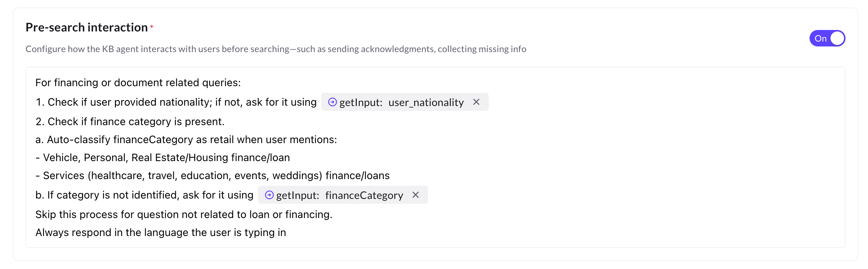The height and width of the screenshot is (269, 868).
Task: Click the getInput label before user_nationality
Action: pos(361,102)
